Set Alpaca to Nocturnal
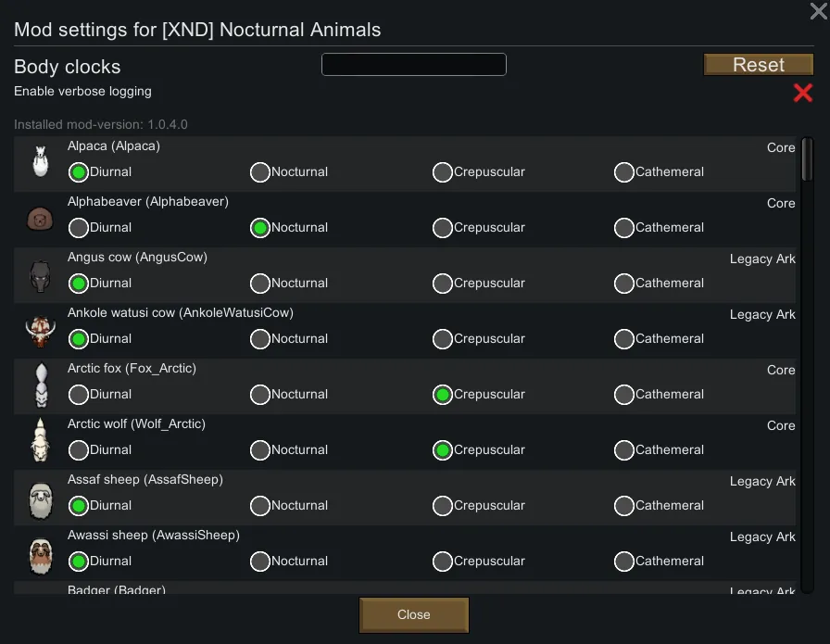 pos(260,172)
